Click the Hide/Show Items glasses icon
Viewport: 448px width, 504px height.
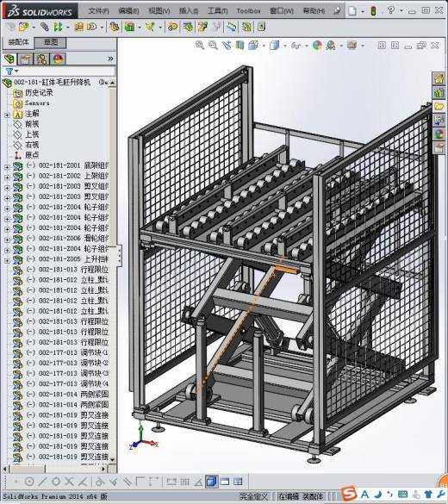[x=296, y=46]
